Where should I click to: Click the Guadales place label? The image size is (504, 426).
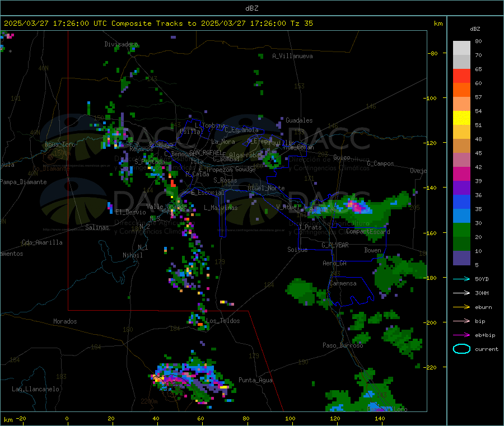[299, 120]
